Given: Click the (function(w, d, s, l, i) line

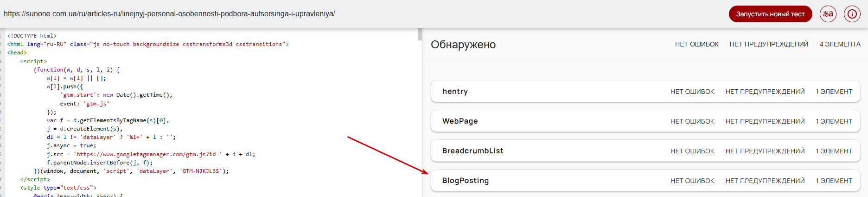Looking at the screenshot, I should pos(77,70).
